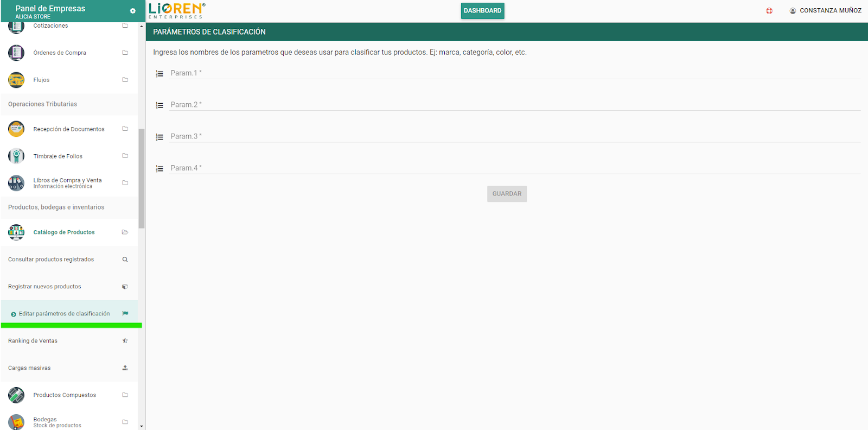Click the list icon beside Param.3
Viewport: 868px width, 430px height.
pyautogui.click(x=159, y=137)
